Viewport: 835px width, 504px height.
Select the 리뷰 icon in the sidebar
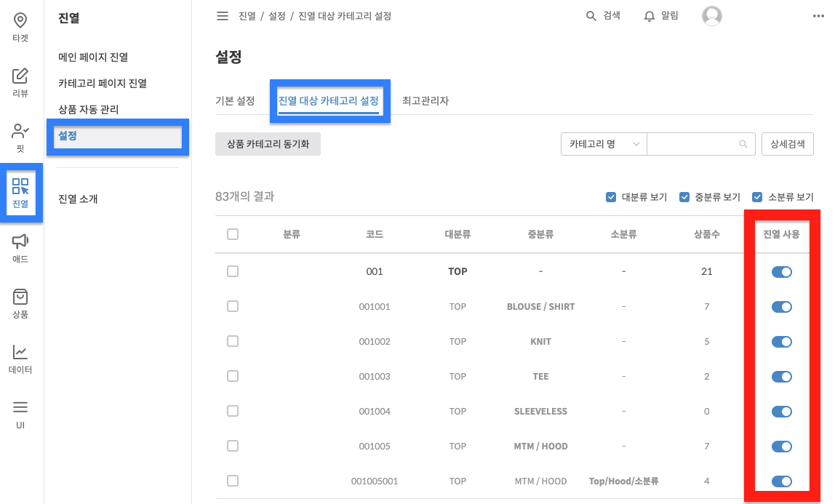point(20,80)
